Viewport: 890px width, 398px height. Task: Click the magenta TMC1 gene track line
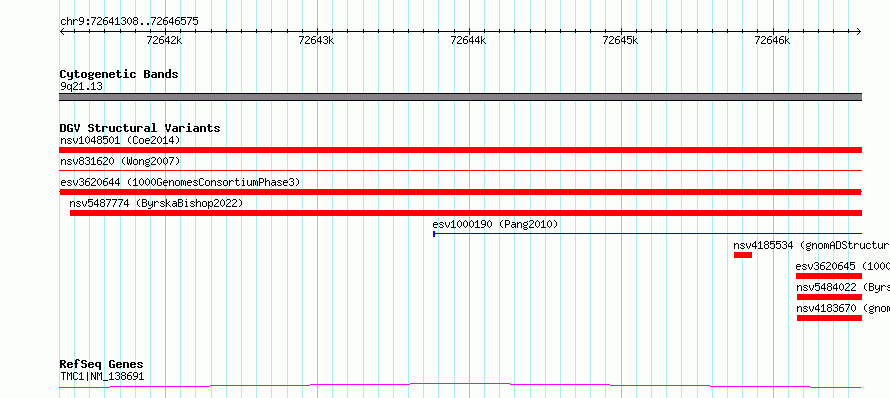coord(460,386)
